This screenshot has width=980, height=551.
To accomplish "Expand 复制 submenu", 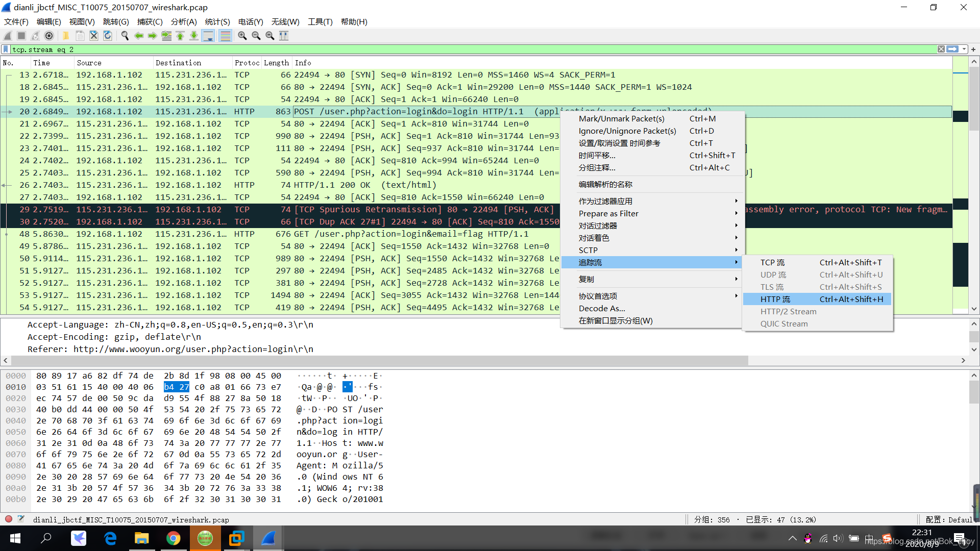I will [652, 280].
